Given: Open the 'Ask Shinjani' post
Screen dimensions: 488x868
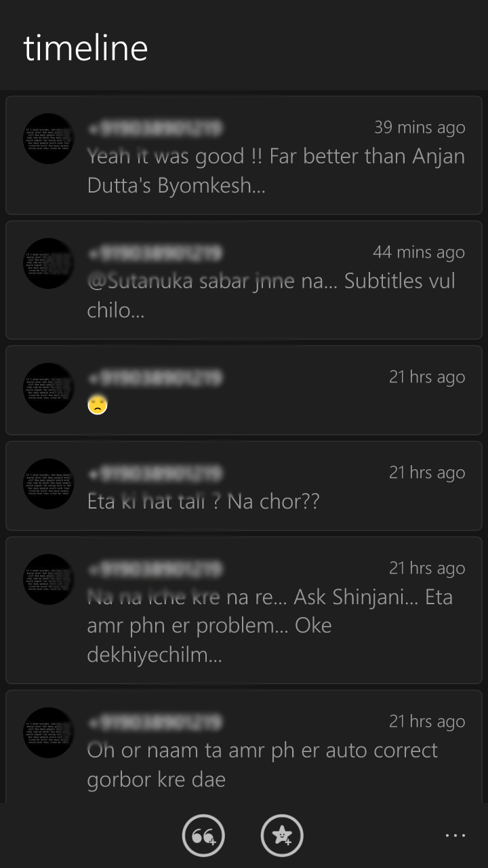Looking at the screenshot, I should [x=244, y=610].
